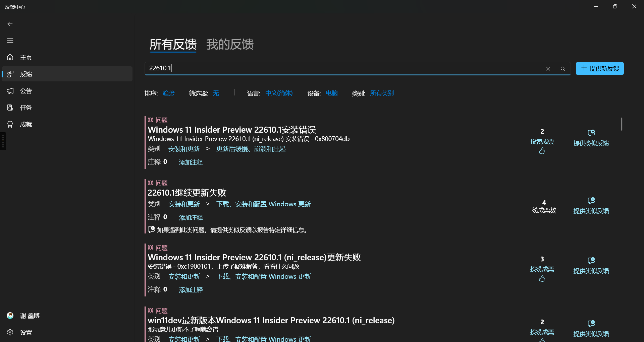
Task: Upvote the 22610.1安装错误 feedback thumbs-up
Action: (x=542, y=151)
